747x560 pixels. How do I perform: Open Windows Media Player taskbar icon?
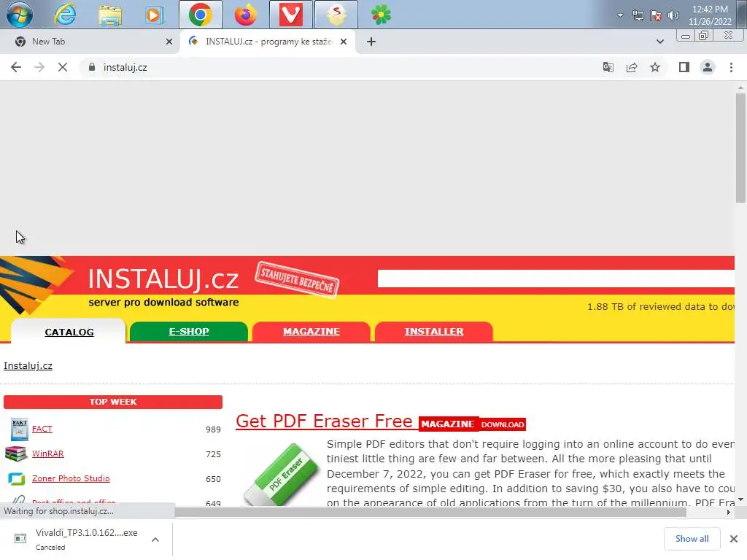tap(154, 15)
